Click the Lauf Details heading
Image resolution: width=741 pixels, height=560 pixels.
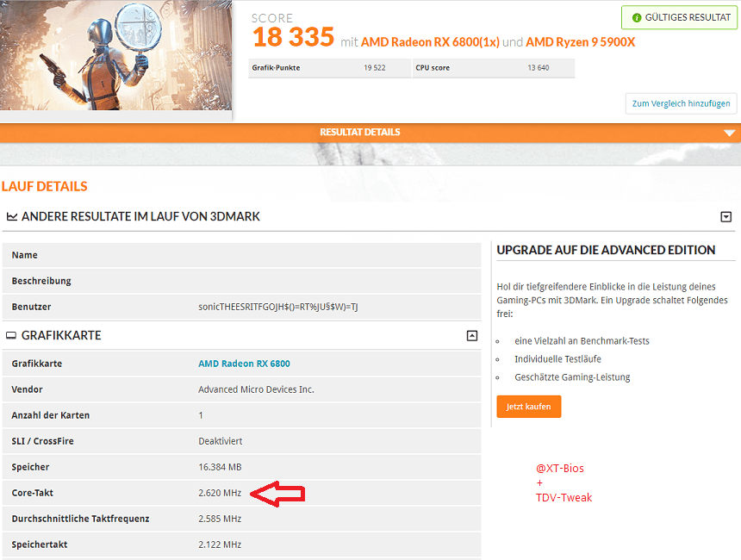(45, 186)
